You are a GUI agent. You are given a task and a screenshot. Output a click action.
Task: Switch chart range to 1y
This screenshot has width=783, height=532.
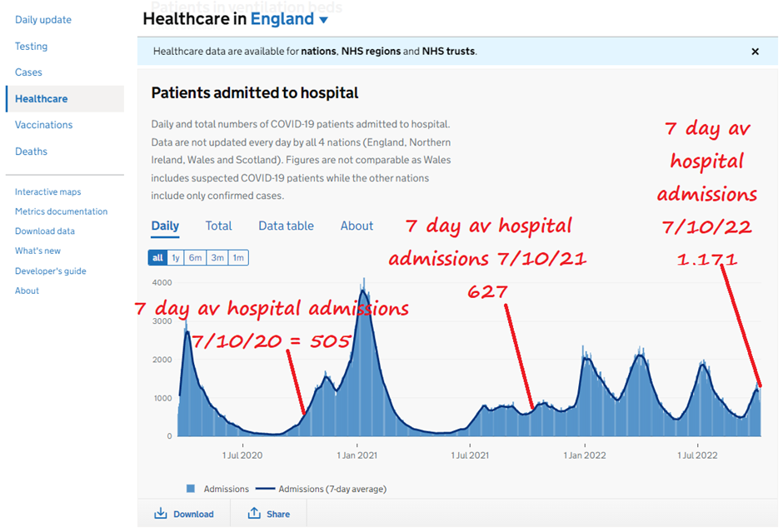pos(176,258)
